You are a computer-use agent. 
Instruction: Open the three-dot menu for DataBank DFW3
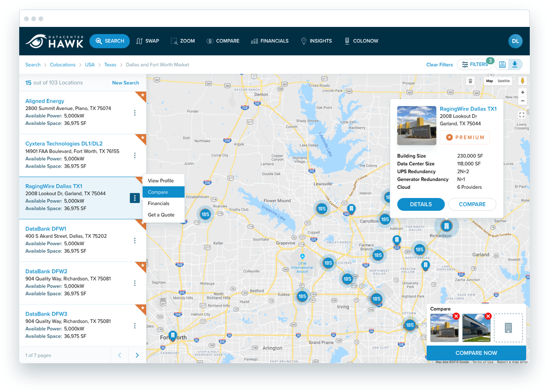click(135, 326)
